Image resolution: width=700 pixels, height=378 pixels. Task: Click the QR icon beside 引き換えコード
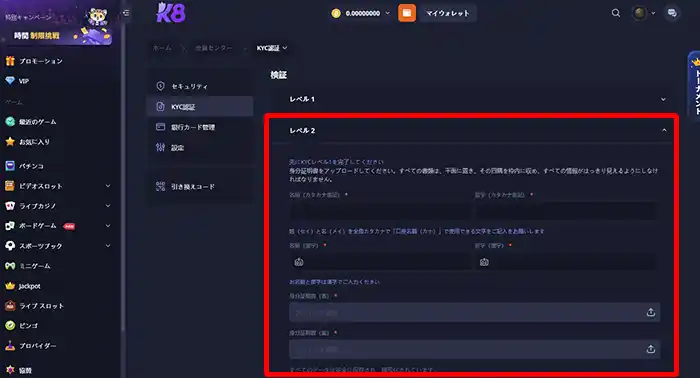coord(160,186)
